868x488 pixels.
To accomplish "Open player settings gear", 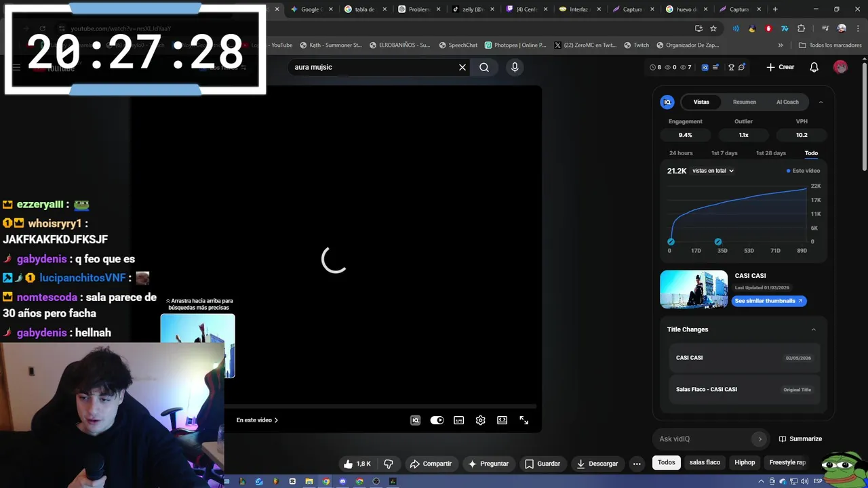I will (481, 420).
